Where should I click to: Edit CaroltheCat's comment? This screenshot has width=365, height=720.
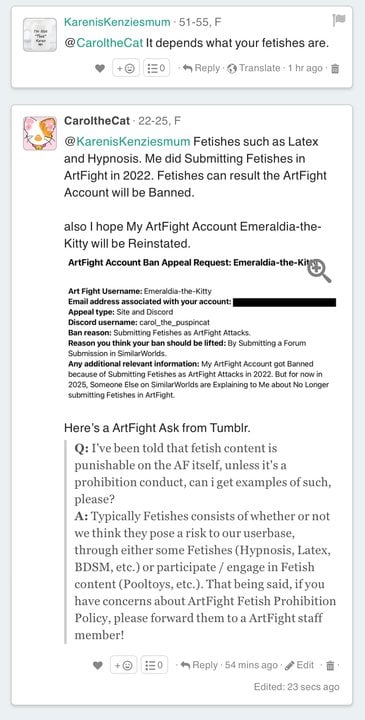[x=299, y=665]
